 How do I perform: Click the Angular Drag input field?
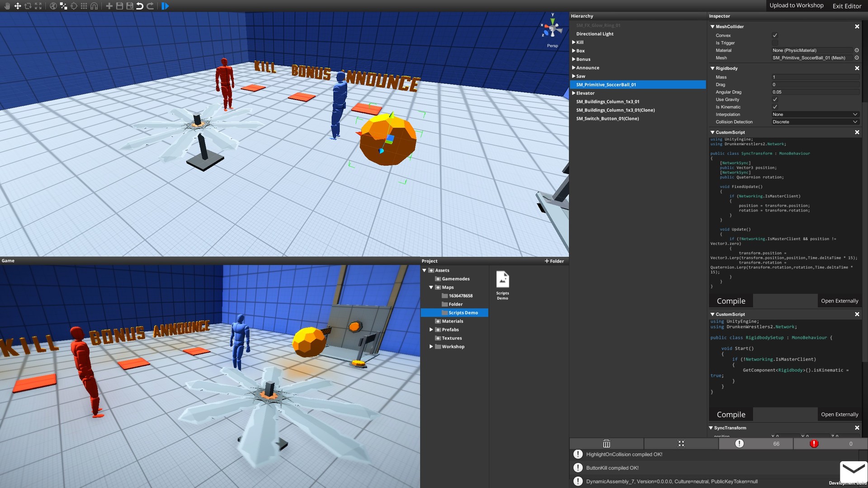click(814, 92)
